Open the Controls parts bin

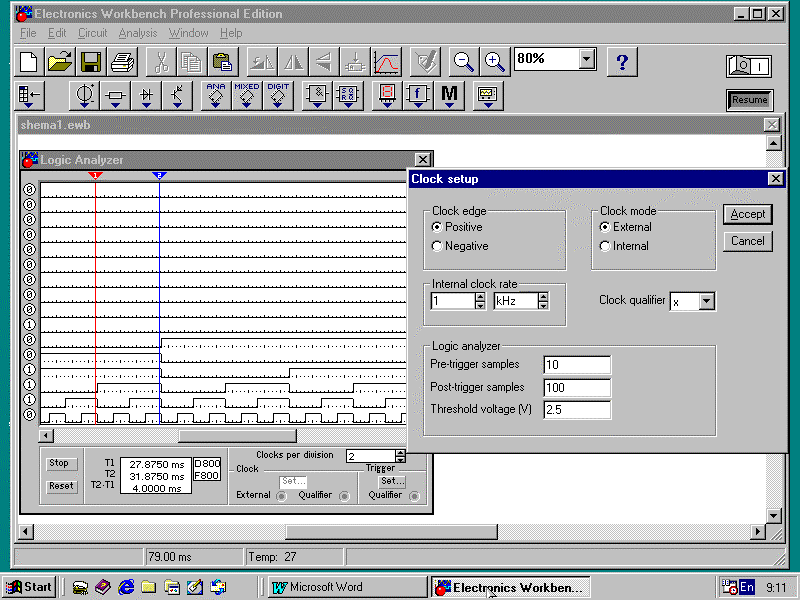click(418, 95)
